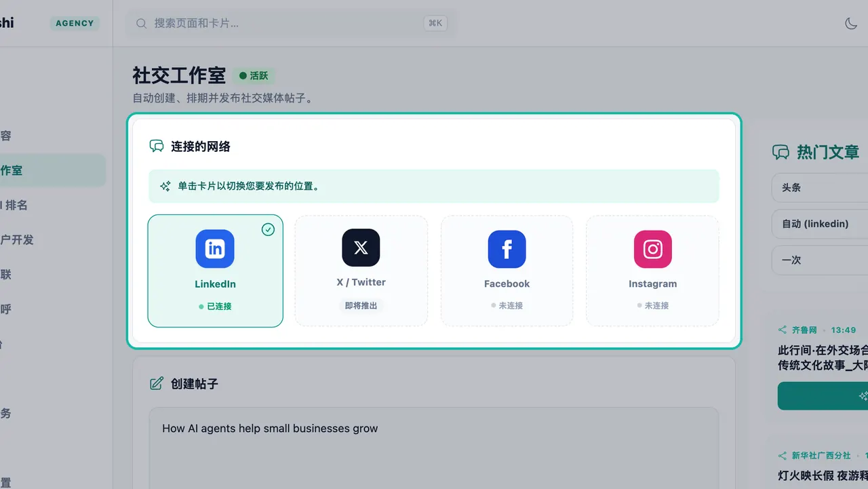This screenshot has height=489, width=868.
Task: Click the LinkedIn logo icon
Action: pyautogui.click(x=215, y=248)
